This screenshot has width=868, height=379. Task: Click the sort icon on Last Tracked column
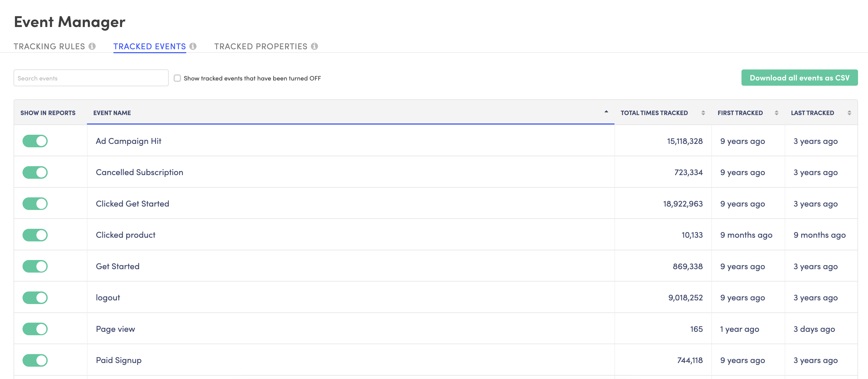pyautogui.click(x=849, y=113)
